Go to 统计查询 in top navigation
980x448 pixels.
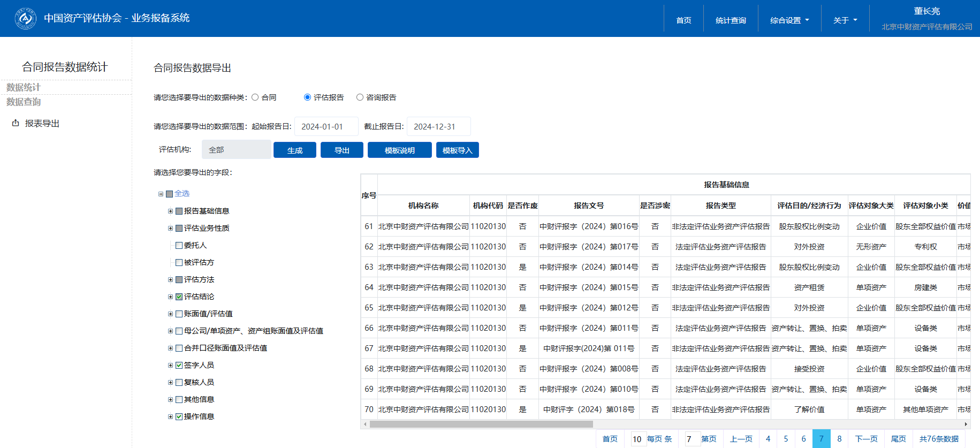[731, 20]
